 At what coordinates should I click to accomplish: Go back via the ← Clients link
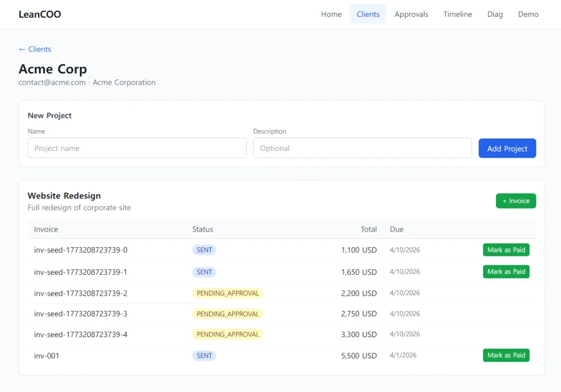[x=35, y=49]
